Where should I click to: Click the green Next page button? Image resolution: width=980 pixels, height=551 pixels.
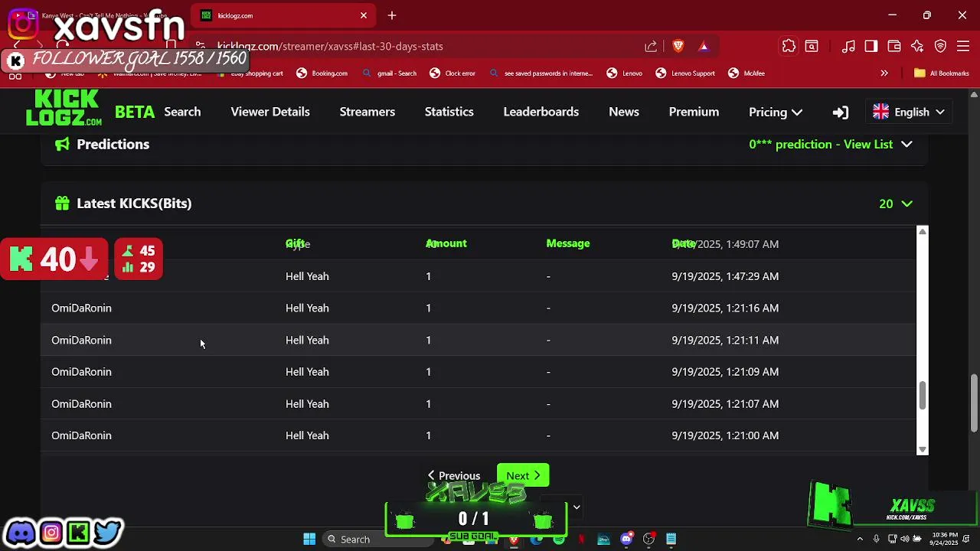pyautogui.click(x=523, y=476)
